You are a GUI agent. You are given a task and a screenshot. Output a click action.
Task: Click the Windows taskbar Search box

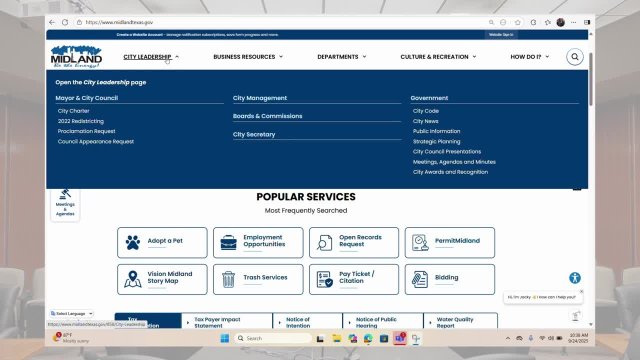pos(273,338)
